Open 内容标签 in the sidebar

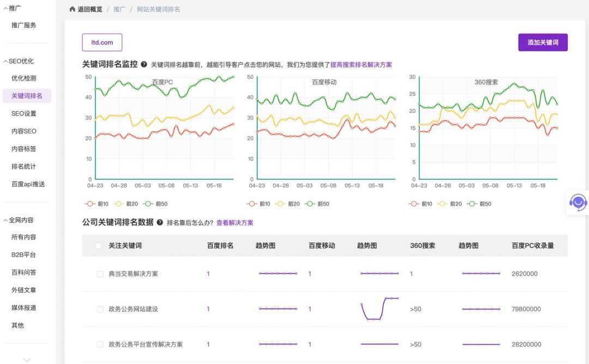coord(23,149)
